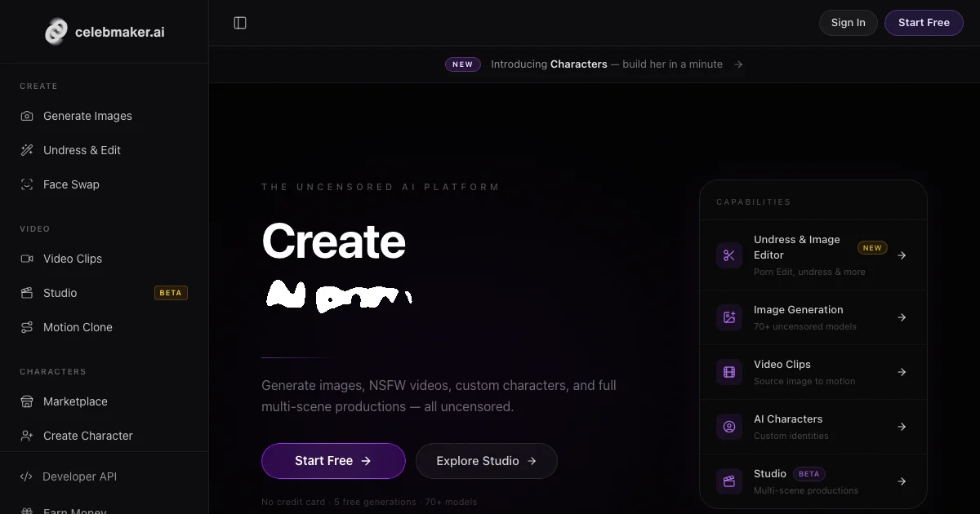Click the face-scan icon beside Face Swap
Image resolution: width=980 pixels, height=514 pixels.
click(27, 184)
